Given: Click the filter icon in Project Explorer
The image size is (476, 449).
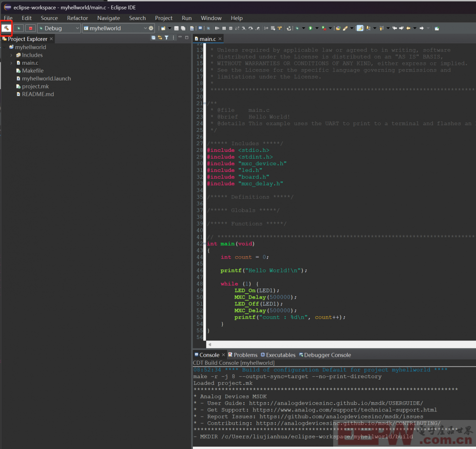Looking at the screenshot, I should 167,38.
